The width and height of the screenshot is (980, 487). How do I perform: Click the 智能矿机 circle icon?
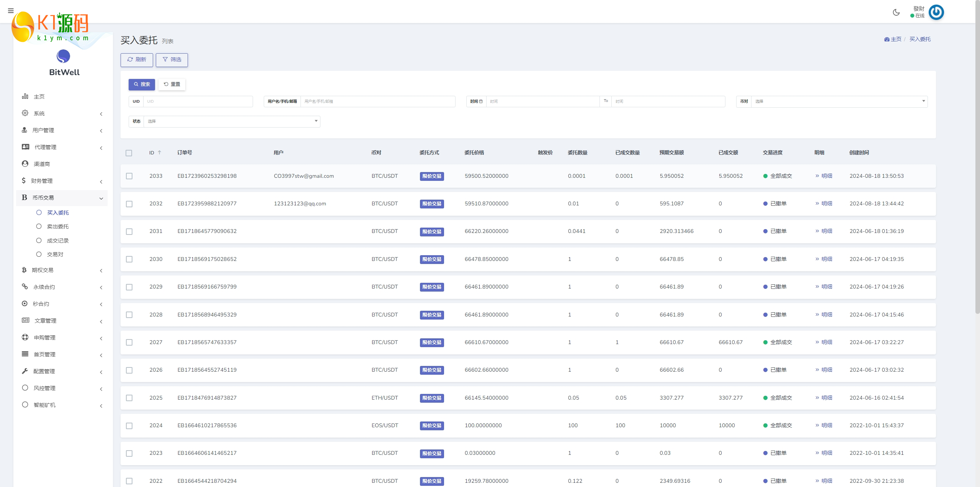tap(25, 405)
